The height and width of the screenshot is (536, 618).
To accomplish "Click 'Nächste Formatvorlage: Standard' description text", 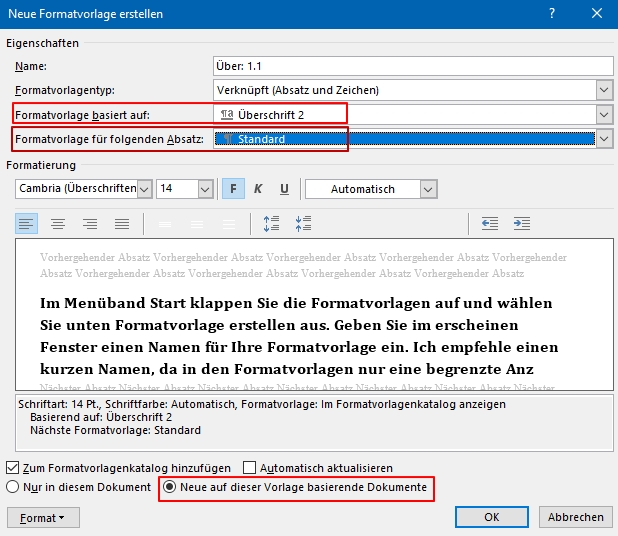I will click(115, 430).
